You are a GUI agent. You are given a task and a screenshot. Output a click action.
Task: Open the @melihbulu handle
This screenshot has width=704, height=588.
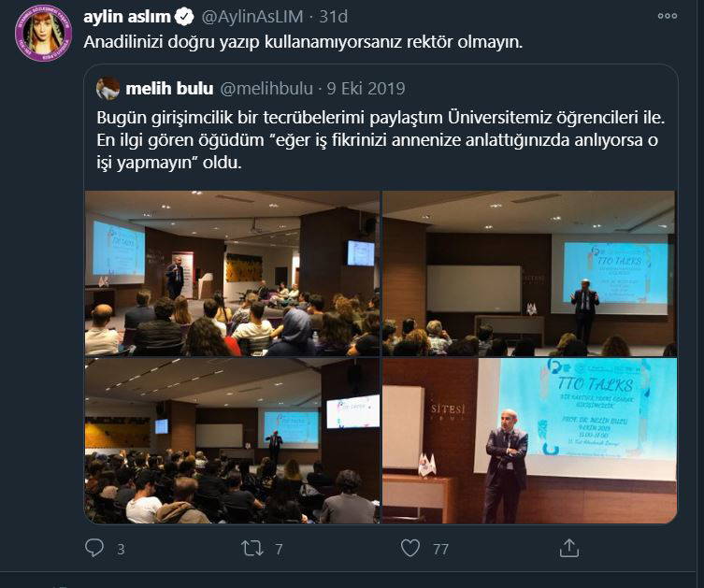266,89
